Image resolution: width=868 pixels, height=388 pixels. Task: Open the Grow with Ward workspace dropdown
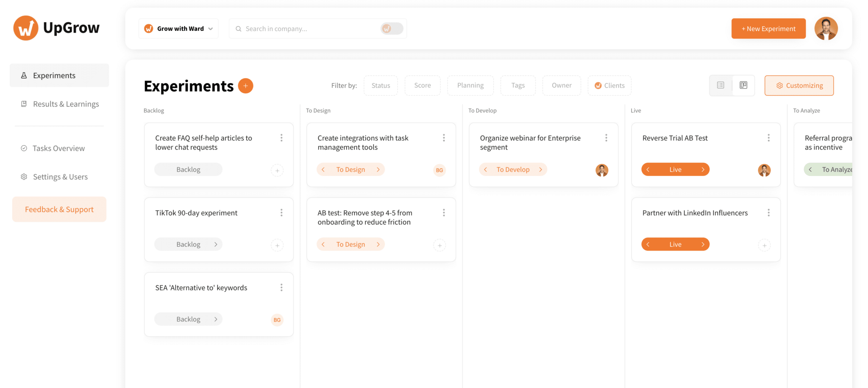pos(178,28)
